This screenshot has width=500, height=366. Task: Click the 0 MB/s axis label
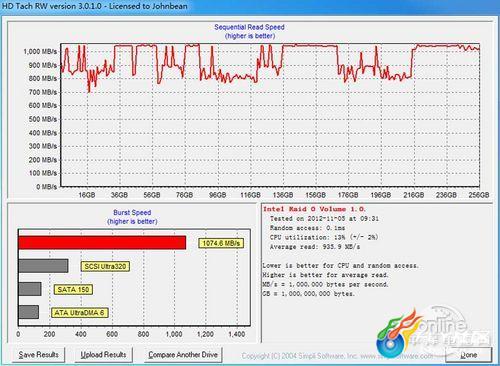(47, 187)
